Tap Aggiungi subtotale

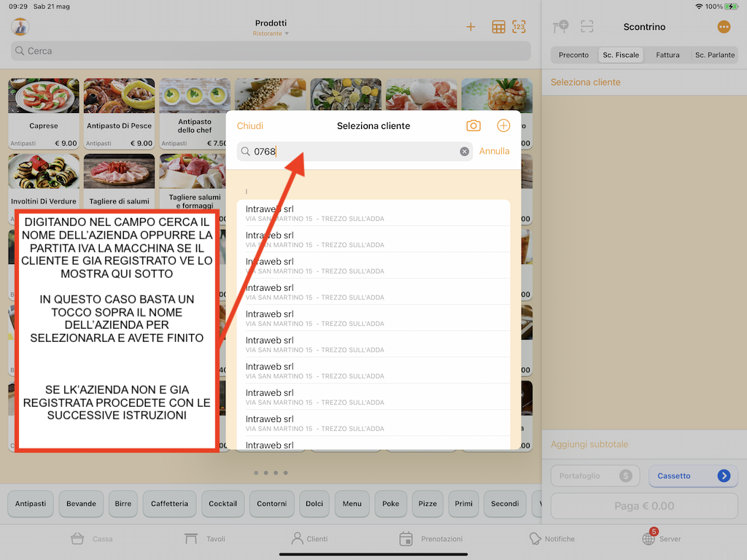[x=589, y=444]
